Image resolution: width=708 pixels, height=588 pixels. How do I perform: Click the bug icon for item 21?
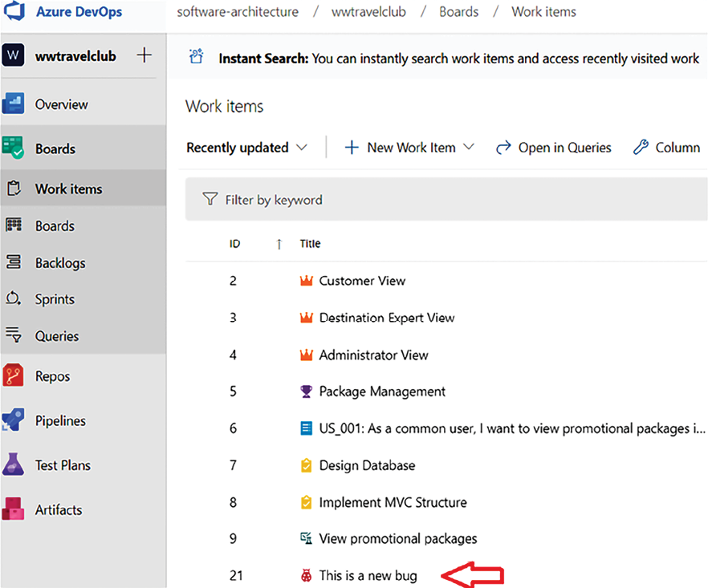tap(306, 575)
